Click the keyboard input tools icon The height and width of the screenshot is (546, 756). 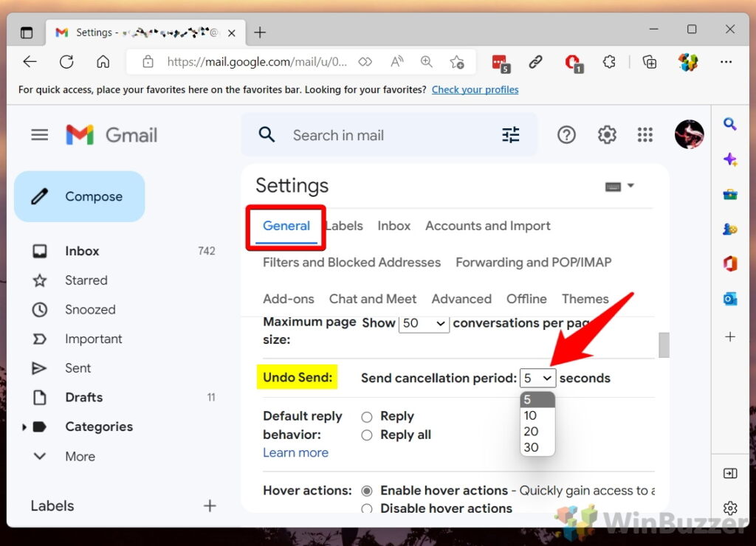point(613,185)
